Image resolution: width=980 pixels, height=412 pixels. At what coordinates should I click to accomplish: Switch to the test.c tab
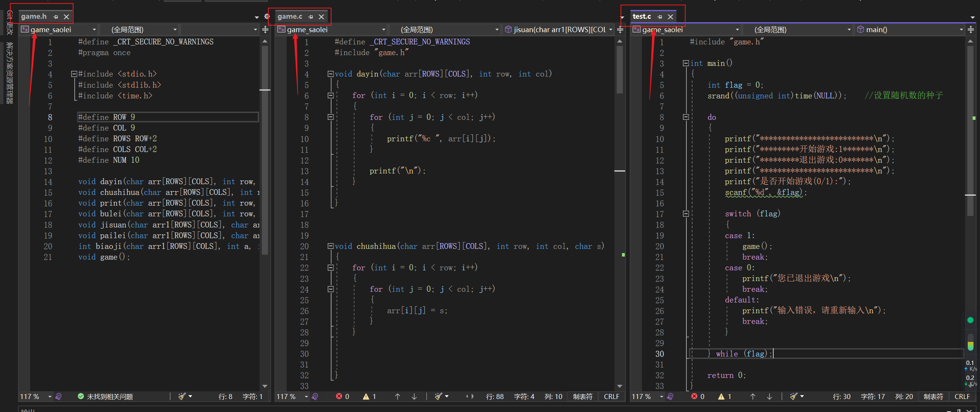click(642, 16)
